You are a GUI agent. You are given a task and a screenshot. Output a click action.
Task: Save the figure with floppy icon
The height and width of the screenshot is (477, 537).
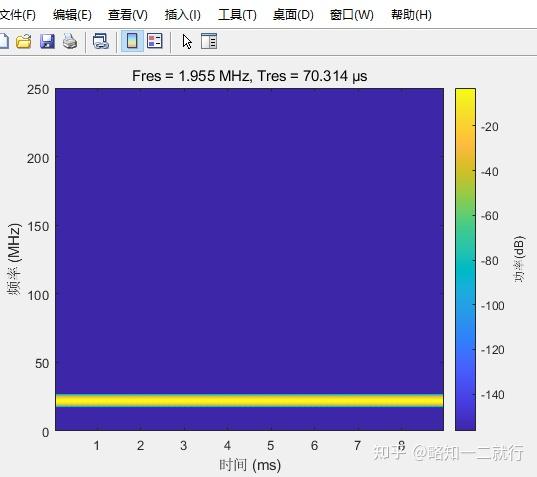coord(47,41)
